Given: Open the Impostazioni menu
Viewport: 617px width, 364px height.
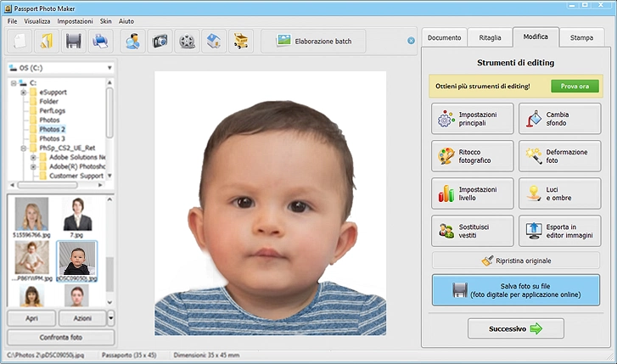Looking at the screenshot, I should pyautogui.click(x=76, y=21).
